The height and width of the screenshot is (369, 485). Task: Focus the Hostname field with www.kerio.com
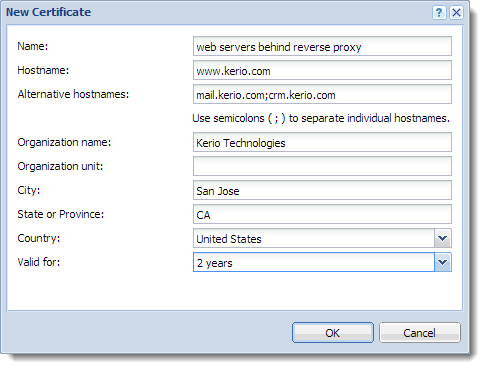point(322,70)
